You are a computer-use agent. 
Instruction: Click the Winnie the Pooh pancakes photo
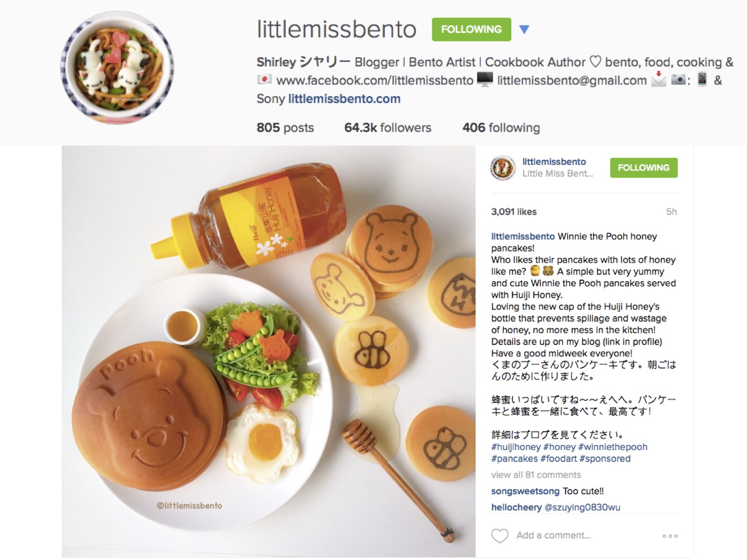(268, 351)
